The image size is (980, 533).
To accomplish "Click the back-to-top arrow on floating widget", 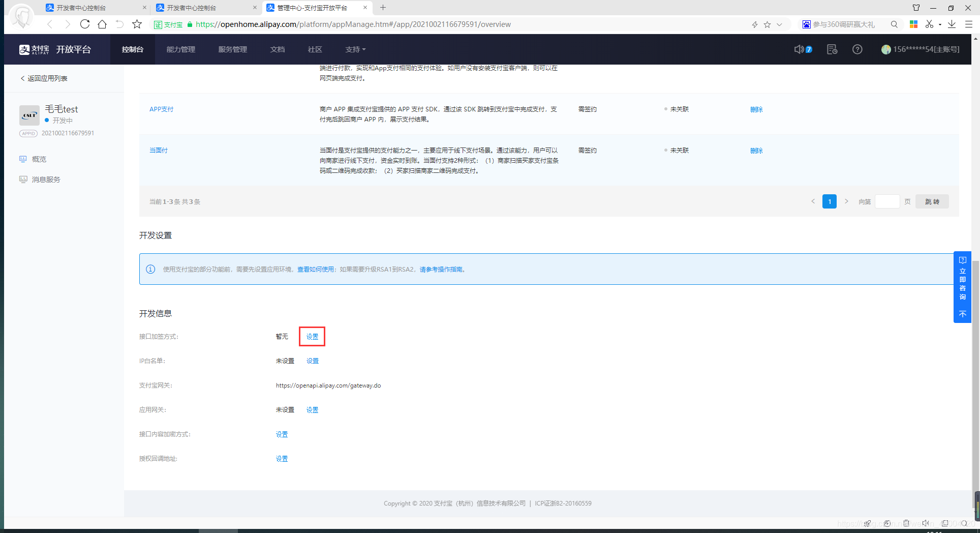I will (962, 314).
